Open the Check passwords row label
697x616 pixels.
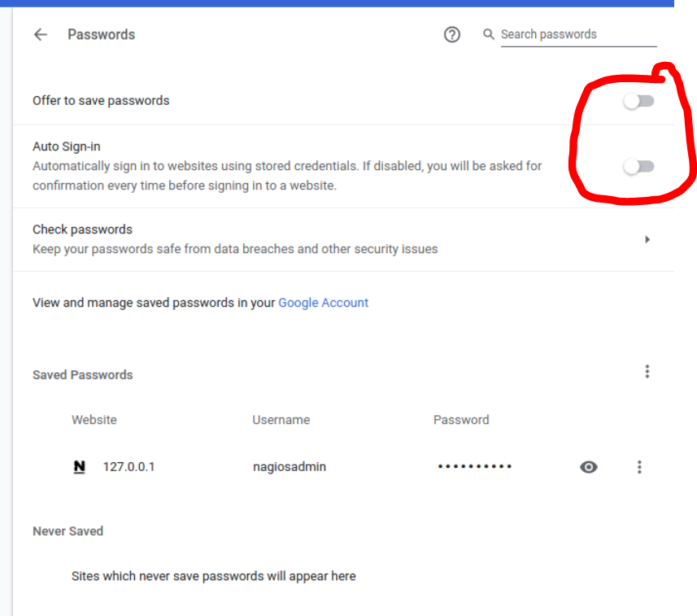(x=82, y=229)
